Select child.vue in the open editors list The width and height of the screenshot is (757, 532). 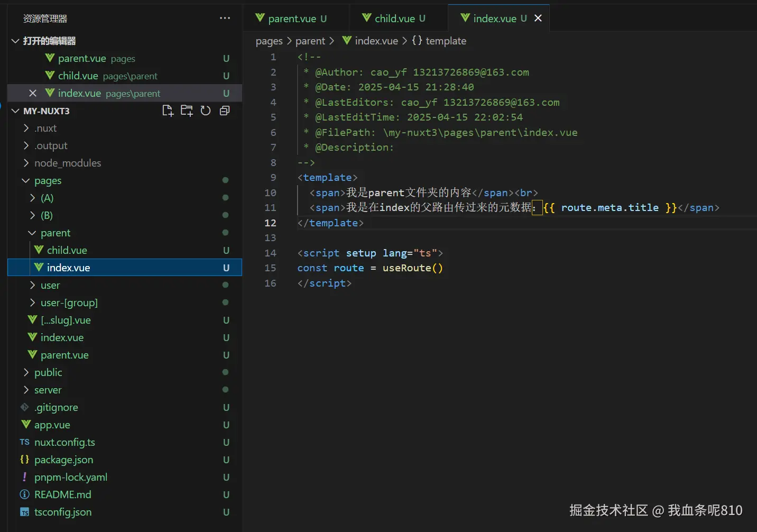[x=125, y=76]
